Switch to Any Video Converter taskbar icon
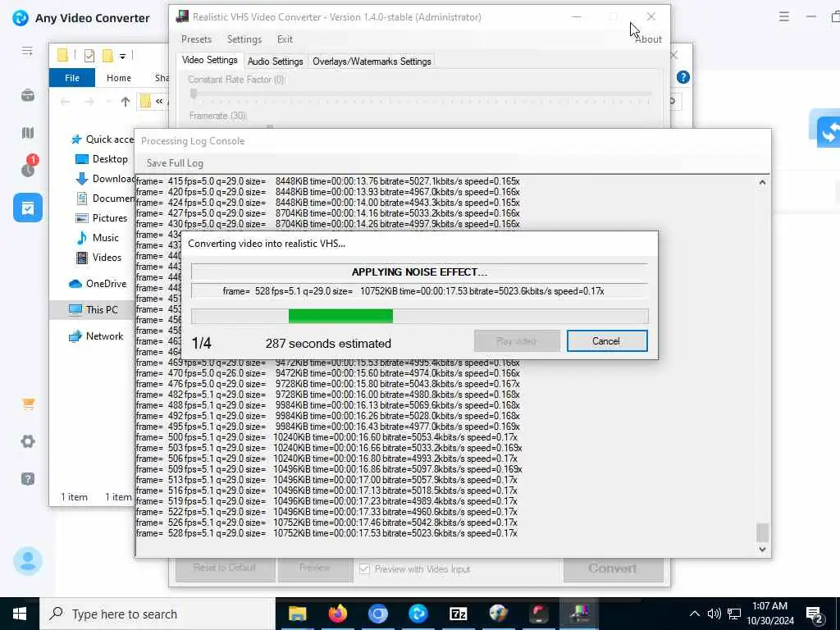 click(418, 614)
